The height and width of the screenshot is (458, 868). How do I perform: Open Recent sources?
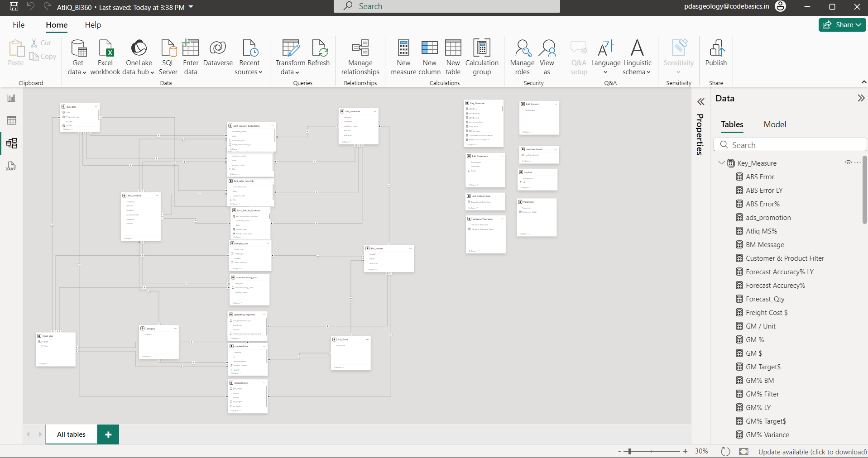tap(249, 57)
